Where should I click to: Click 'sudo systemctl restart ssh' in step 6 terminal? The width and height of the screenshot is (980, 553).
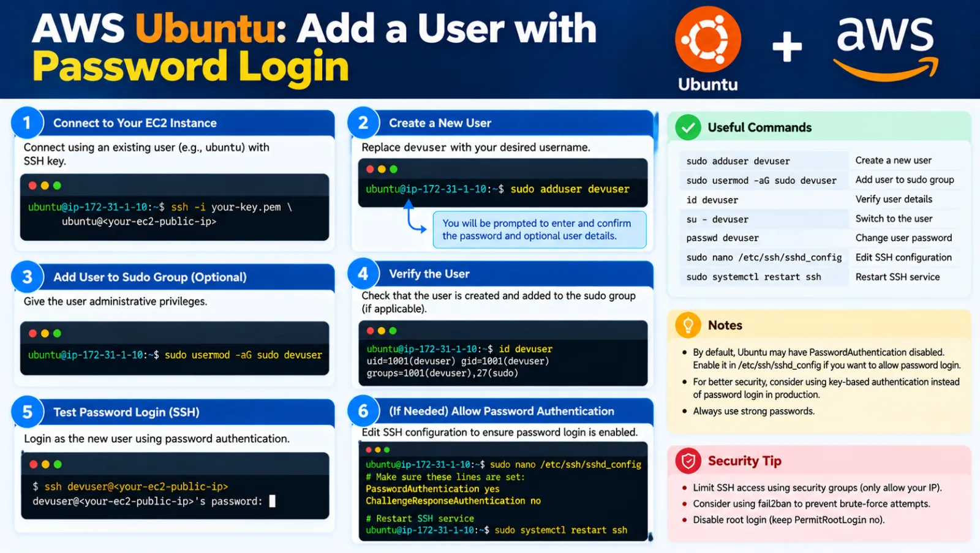click(x=560, y=530)
